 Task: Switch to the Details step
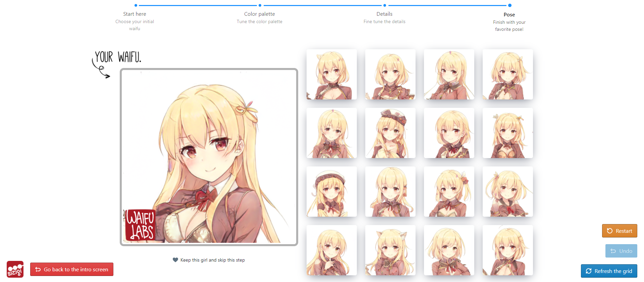[384, 14]
